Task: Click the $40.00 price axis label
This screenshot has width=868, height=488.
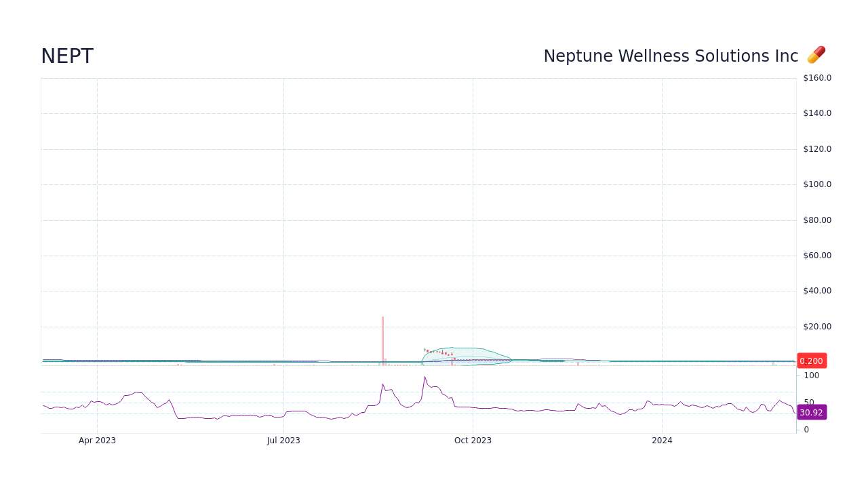Action: click(817, 291)
